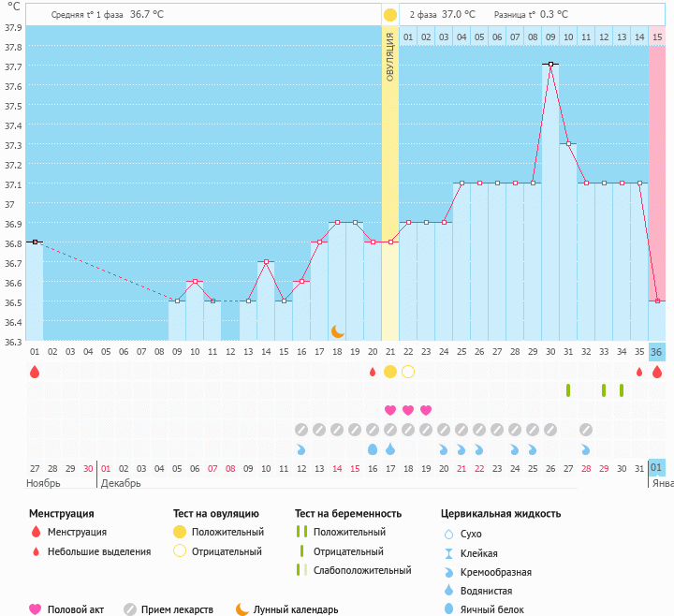674x616 pixels.
Task: Select the highlighted cycle day 36 cell
Action: tap(657, 352)
